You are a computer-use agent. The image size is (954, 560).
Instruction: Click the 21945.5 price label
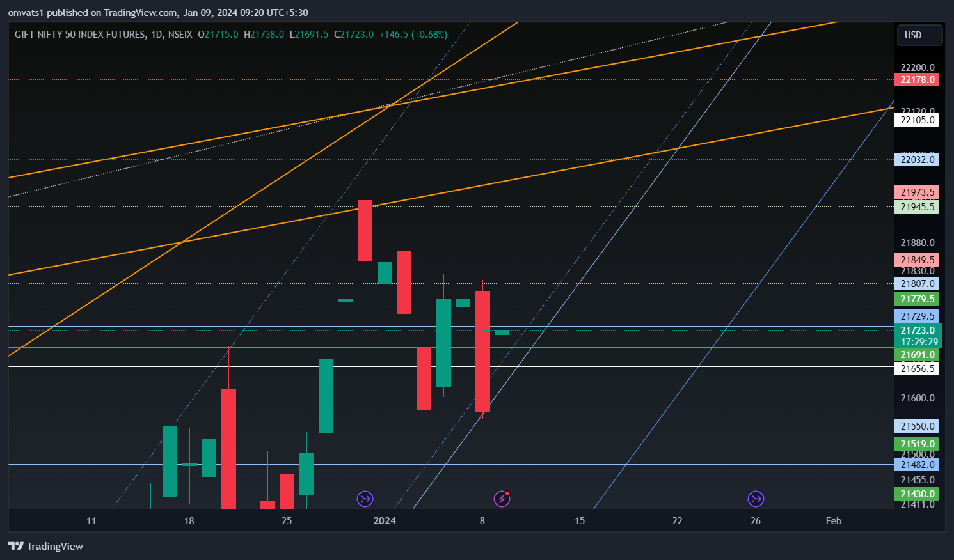917,207
